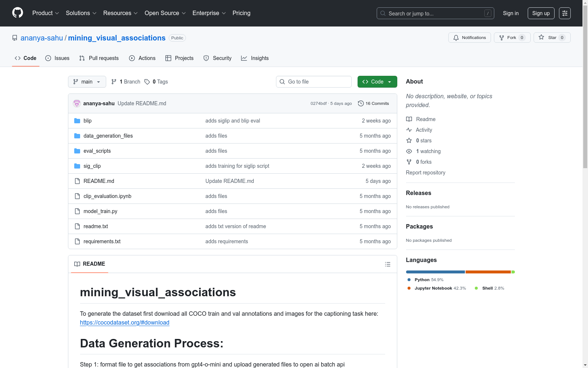View the 16 Commits history

[373, 103]
